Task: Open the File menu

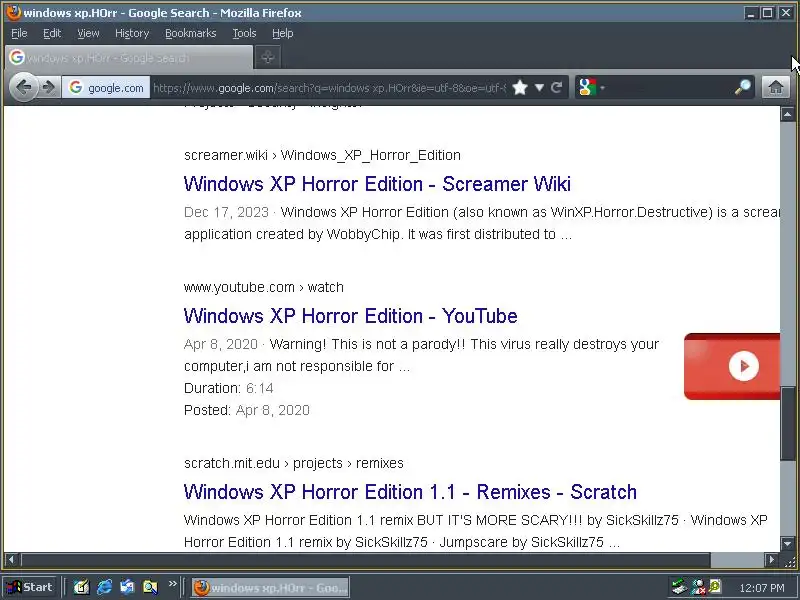Action: pyautogui.click(x=19, y=33)
